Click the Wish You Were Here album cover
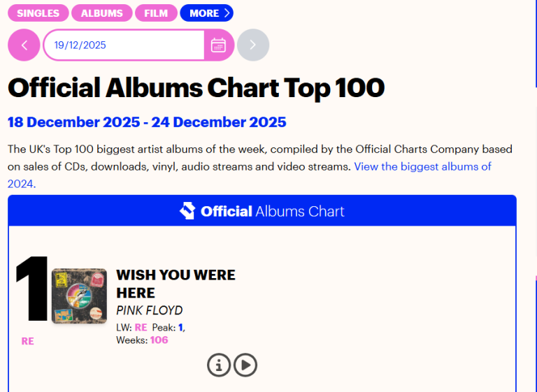537x392 pixels. pos(79,296)
